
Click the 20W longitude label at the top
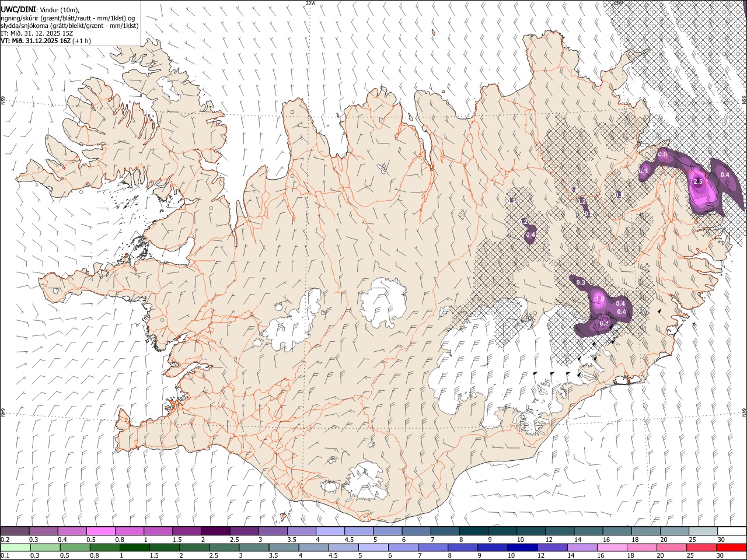tap(310, 3)
